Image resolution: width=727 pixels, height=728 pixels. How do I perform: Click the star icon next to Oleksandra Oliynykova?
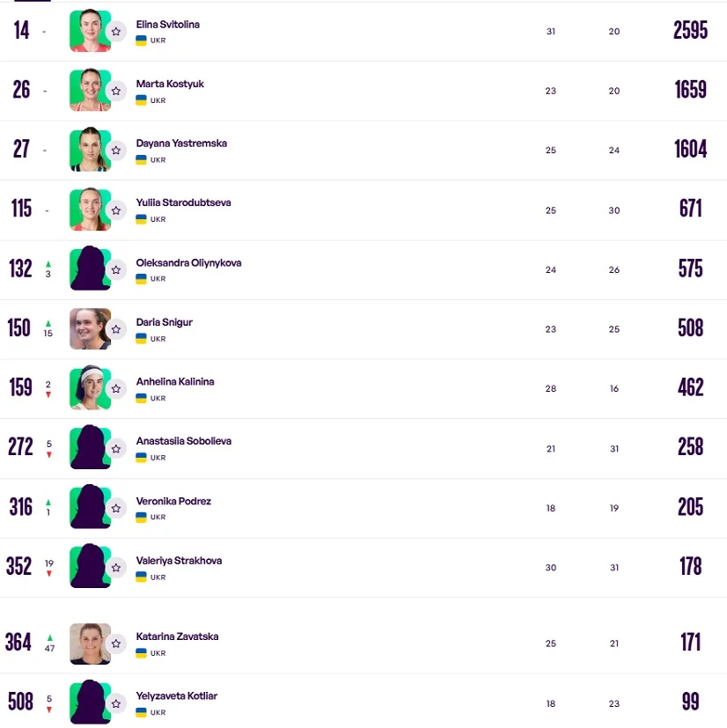point(116,270)
